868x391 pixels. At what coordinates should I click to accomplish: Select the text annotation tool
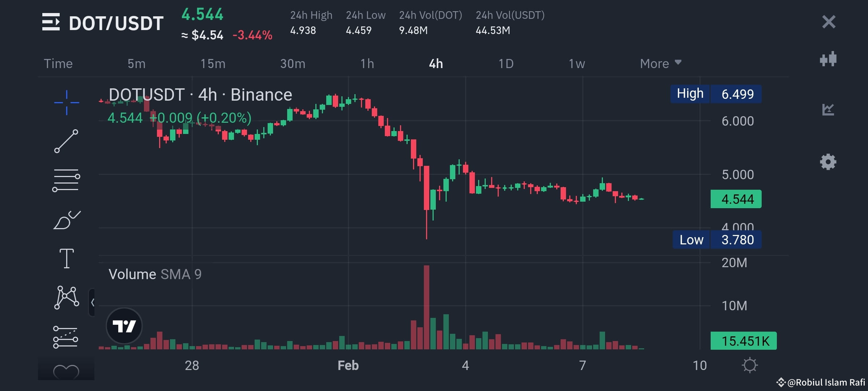click(x=66, y=258)
